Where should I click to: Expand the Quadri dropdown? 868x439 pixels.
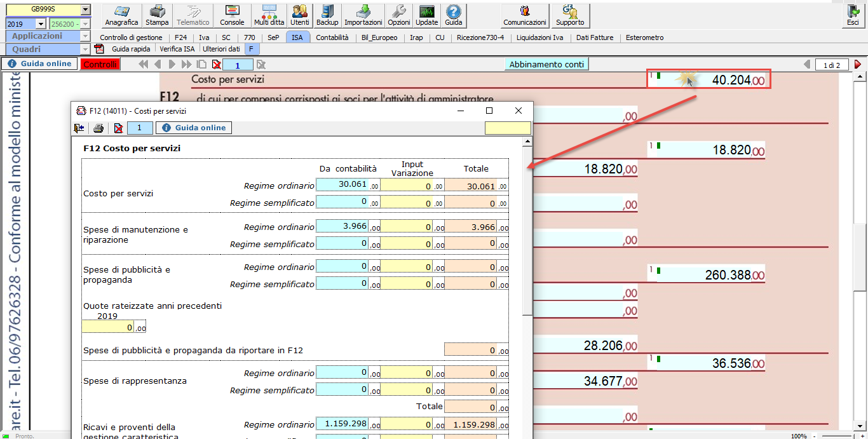(x=85, y=49)
